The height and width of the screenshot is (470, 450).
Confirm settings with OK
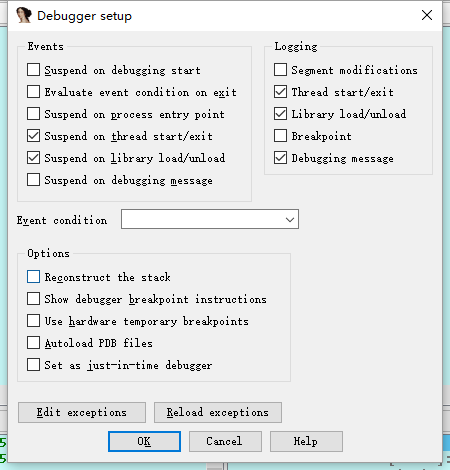click(144, 441)
